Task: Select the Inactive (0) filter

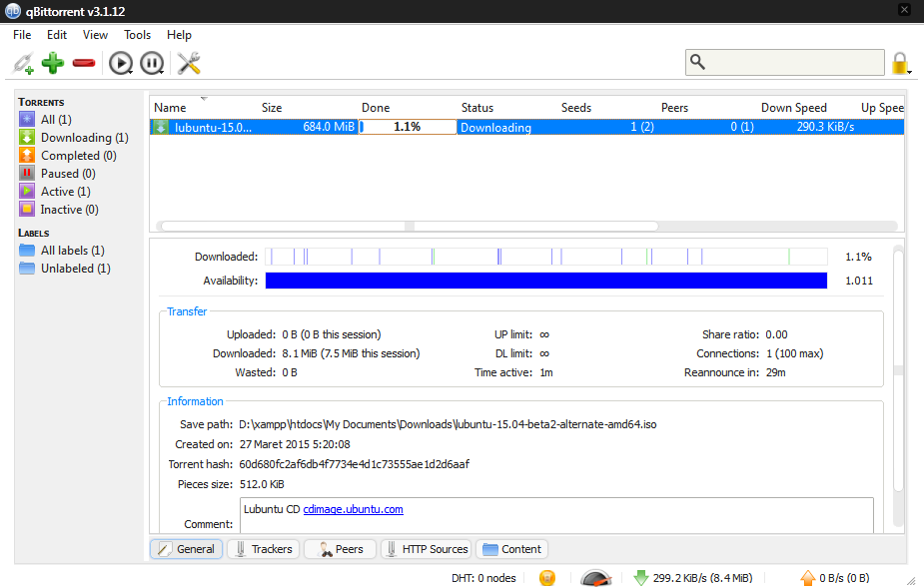Action: (69, 209)
